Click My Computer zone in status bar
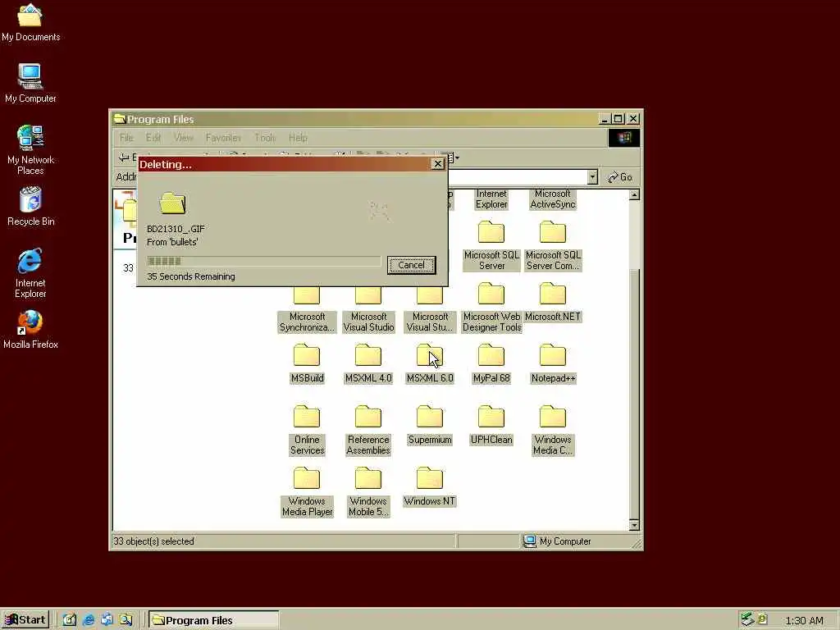The image size is (840, 630). 557,541
